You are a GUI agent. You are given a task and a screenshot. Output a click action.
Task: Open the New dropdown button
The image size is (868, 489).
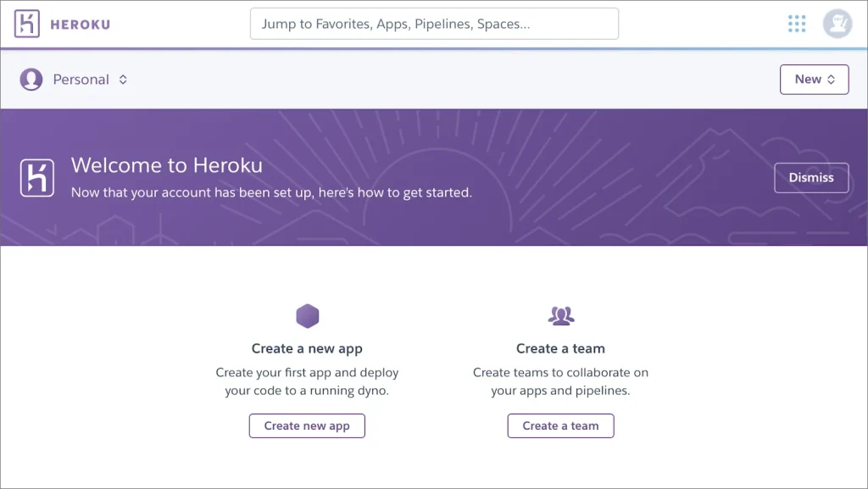(814, 80)
